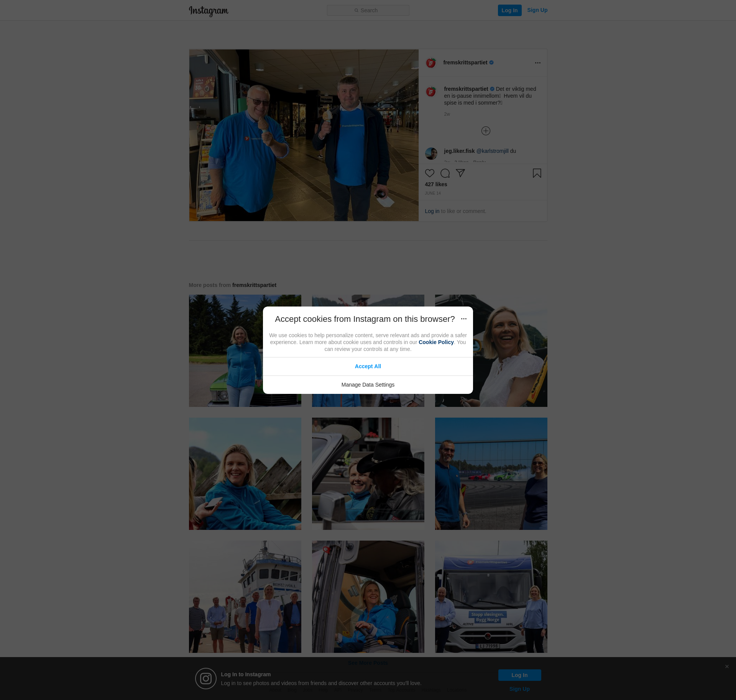Click Log in to like or comment link
Screen dimensions: 736x700
432,211
